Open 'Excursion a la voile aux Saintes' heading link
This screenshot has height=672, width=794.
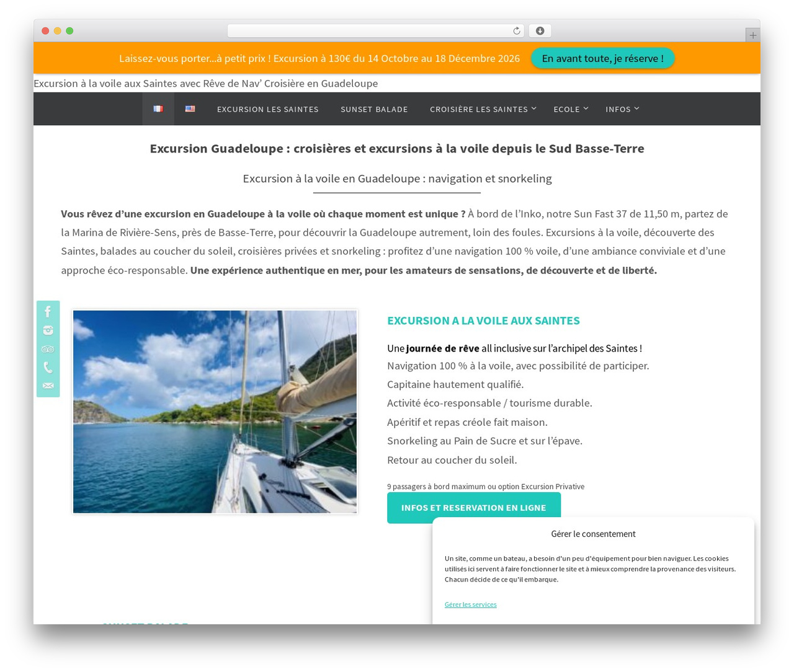[483, 321]
